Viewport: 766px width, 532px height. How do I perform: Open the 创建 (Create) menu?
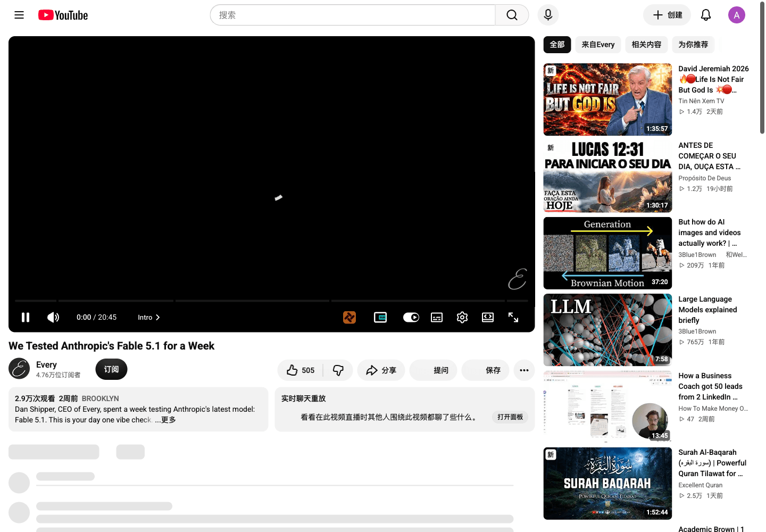click(667, 15)
